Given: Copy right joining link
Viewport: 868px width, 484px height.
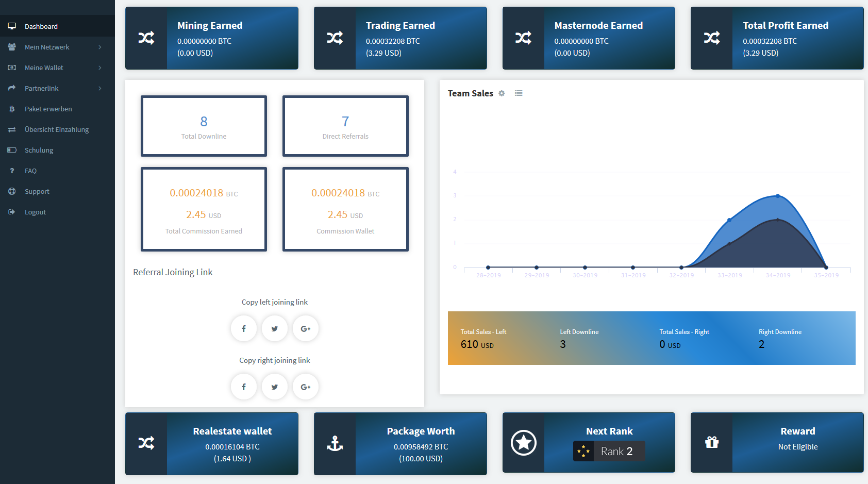Looking at the screenshot, I should [x=275, y=360].
